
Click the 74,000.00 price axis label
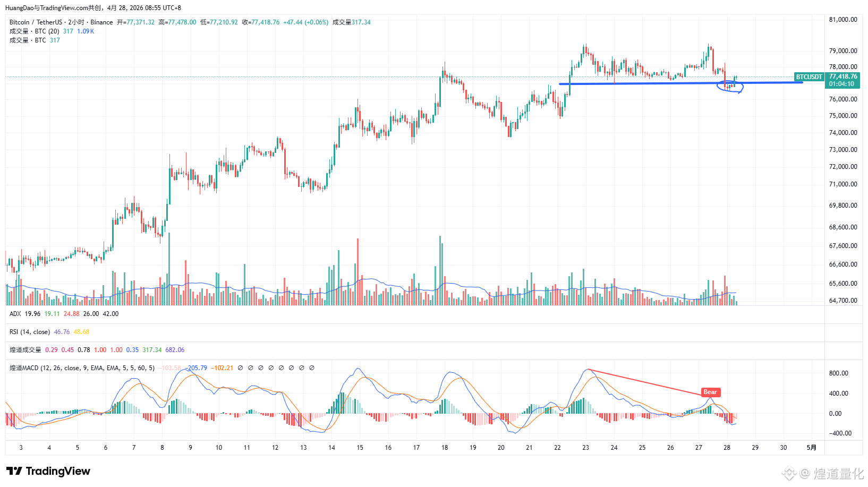[843, 133]
